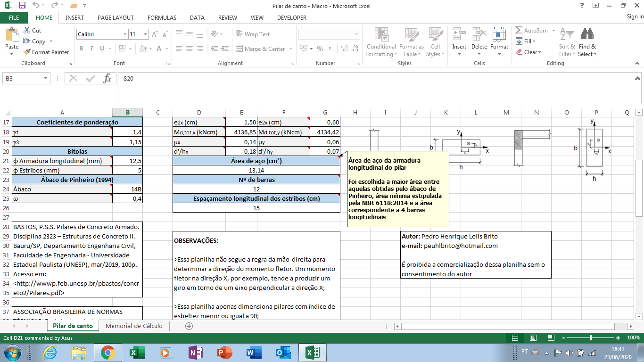Open the number format combo box
This screenshot has width=644, height=362.
tap(329, 34)
